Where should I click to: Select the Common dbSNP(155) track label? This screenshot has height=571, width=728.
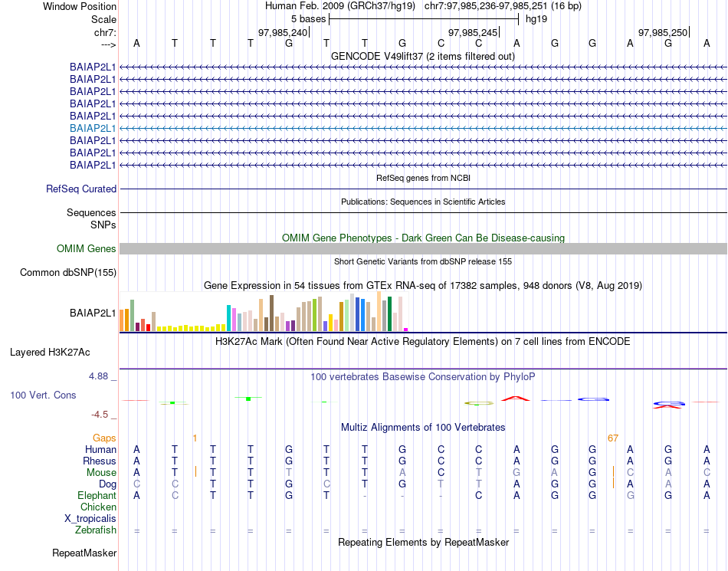(67, 273)
